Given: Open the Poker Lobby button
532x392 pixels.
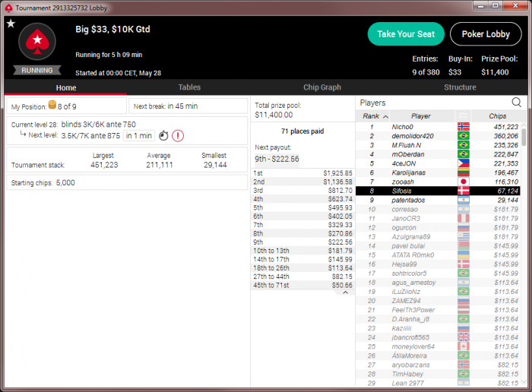Looking at the screenshot, I should point(486,34).
